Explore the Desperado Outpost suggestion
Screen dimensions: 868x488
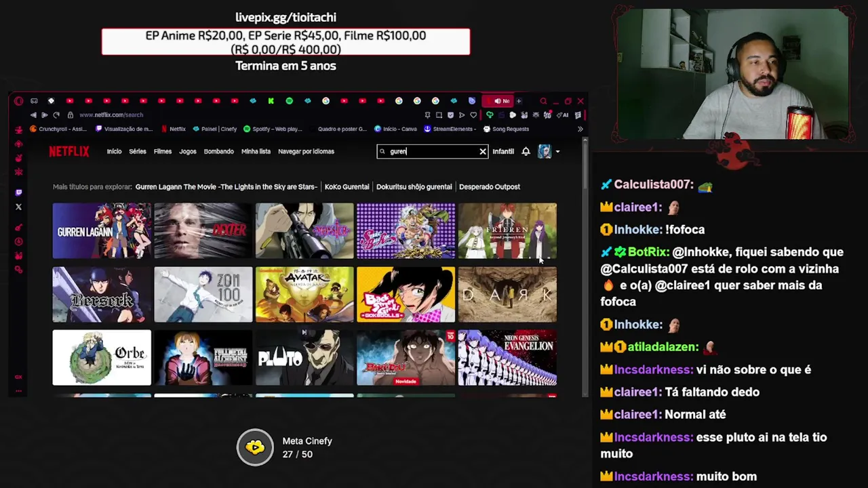click(490, 187)
